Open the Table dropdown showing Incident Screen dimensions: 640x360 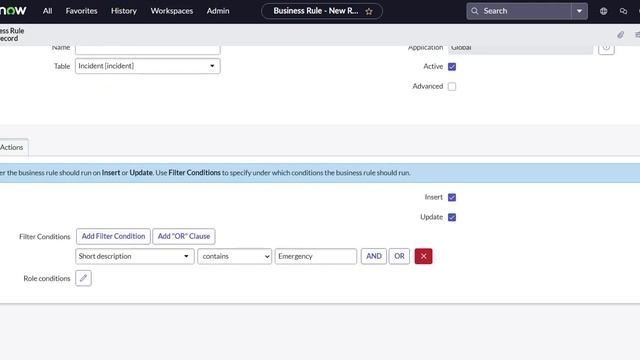point(148,66)
